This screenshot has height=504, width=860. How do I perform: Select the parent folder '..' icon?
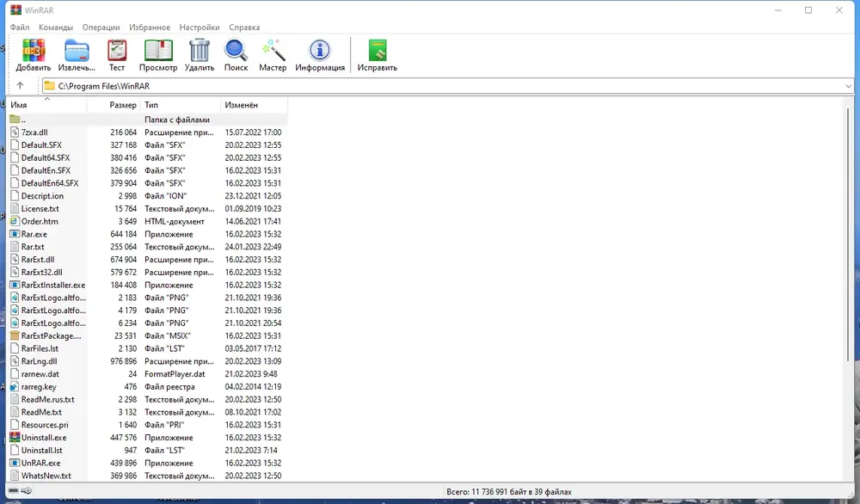(x=15, y=119)
